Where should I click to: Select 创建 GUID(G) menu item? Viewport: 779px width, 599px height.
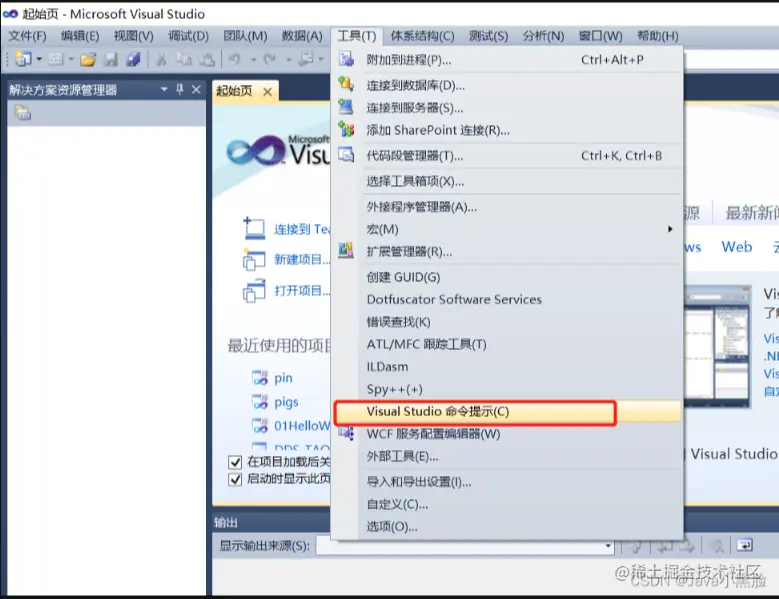coord(508,277)
